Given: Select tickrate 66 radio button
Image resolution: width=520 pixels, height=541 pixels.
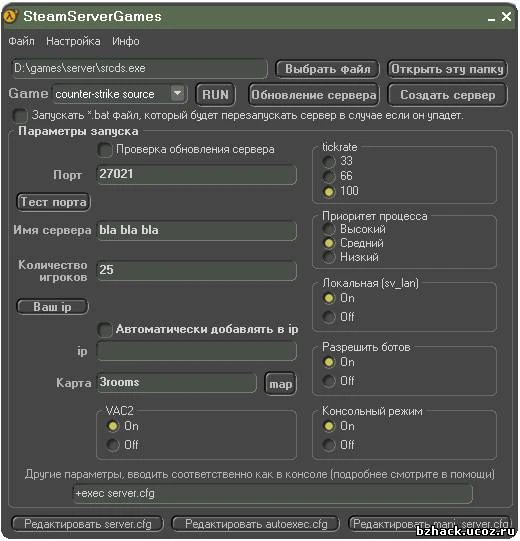Looking at the screenshot, I should (329, 176).
